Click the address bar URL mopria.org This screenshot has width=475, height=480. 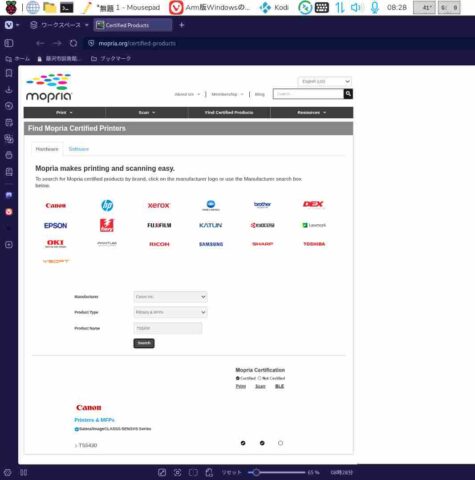pos(137,43)
